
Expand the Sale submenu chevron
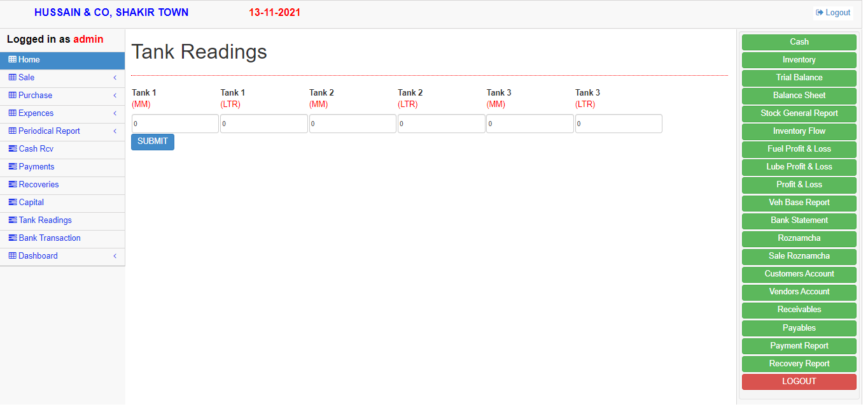(x=115, y=78)
